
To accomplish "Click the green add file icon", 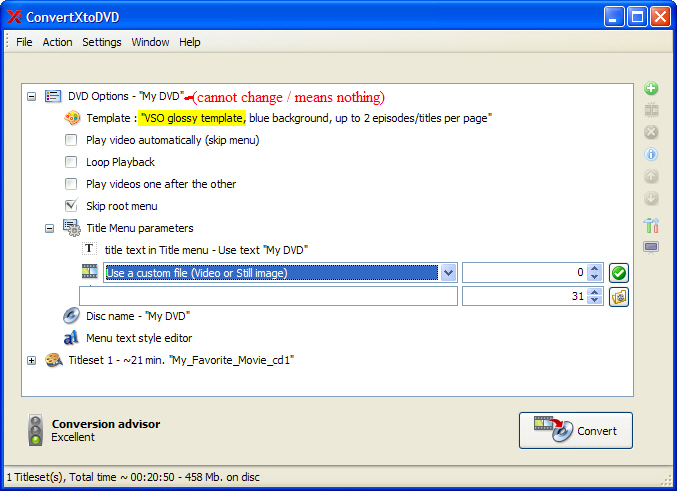I will [651, 89].
